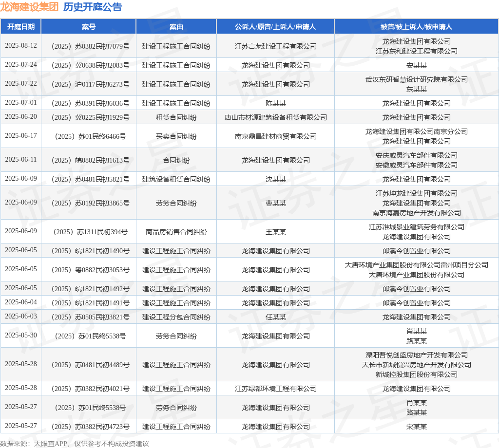Click case number 苏0391民初6036号
Image resolution: width=499 pixels, height=448 pixels.
(90, 103)
